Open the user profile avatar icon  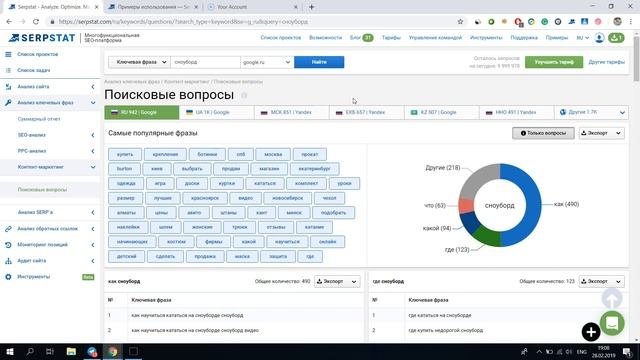click(599, 38)
